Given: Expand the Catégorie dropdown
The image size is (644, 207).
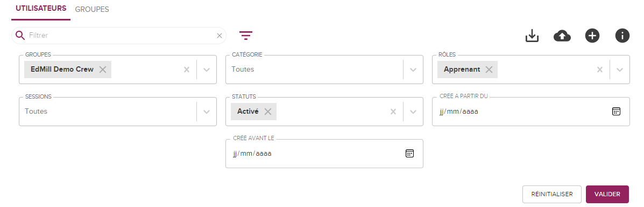Looking at the screenshot, I should [413, 70].
